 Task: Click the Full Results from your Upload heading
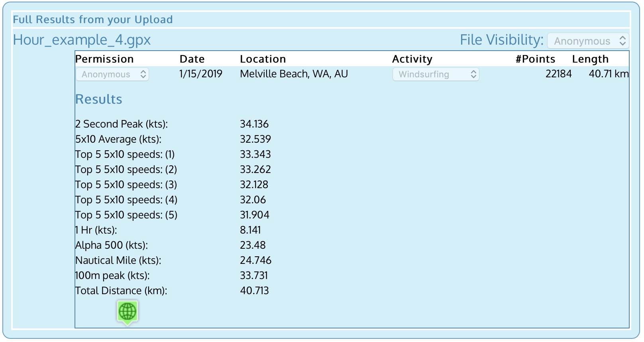click(x=92, y=20)
